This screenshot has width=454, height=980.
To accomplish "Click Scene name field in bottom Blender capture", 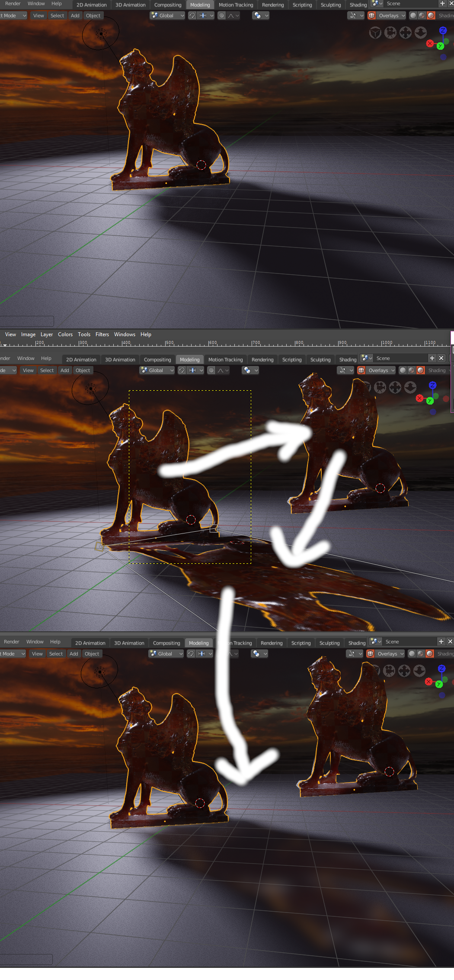I will (409, 642).
